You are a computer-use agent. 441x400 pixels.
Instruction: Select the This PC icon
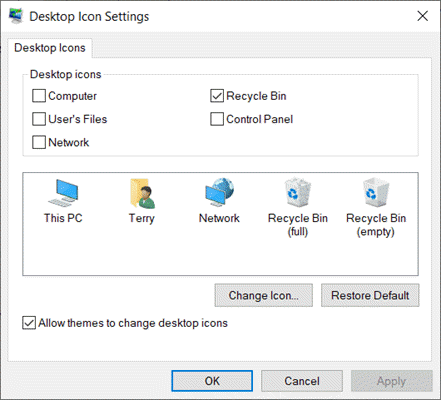tap(63, 201)
